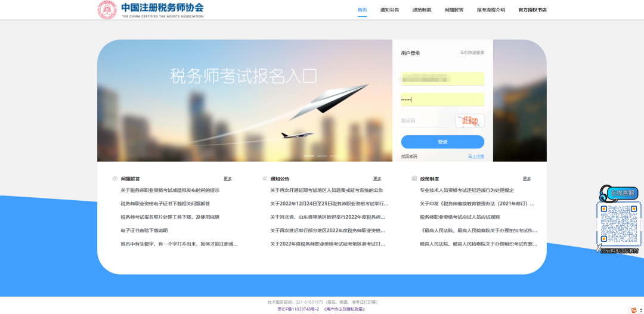This screenshot has width=644, height=314.
Task: Click the question-mark icon beside 问题解答
Action: 115,179
